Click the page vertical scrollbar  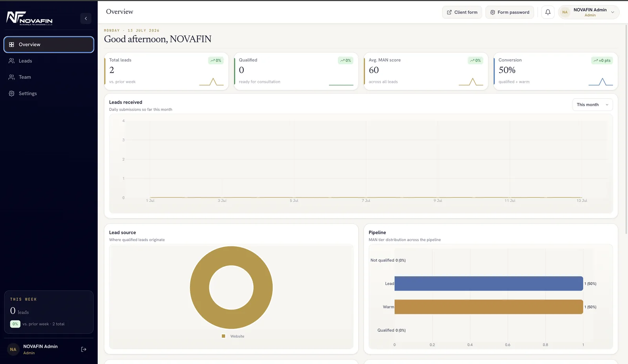click(626, 129)
